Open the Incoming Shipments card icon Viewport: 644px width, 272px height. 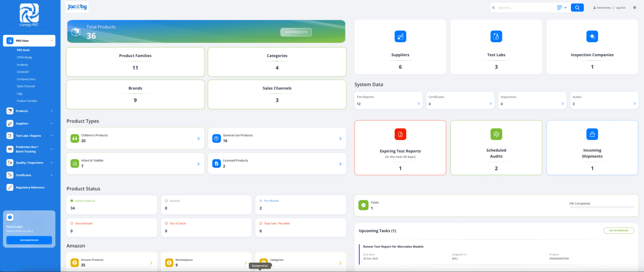(x=592, y=134)
